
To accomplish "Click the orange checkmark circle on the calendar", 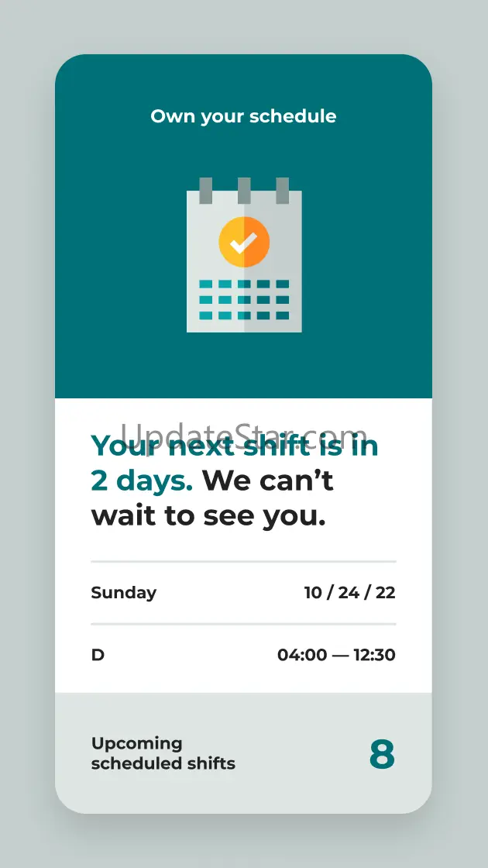I will [244, 243].
